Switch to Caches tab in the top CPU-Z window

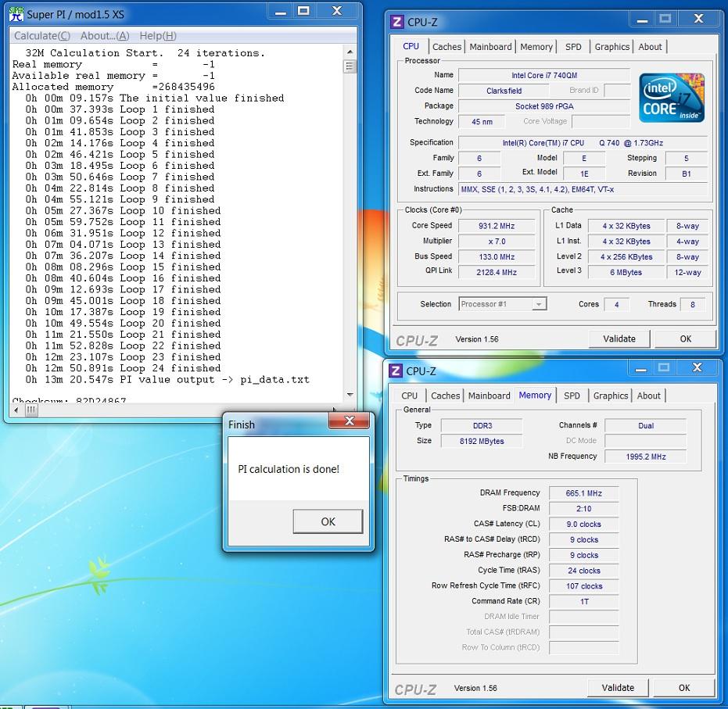point(446,47)
